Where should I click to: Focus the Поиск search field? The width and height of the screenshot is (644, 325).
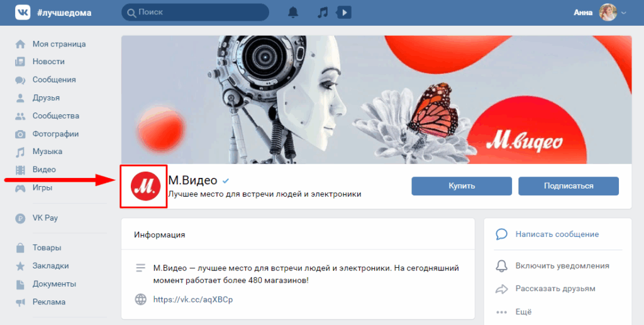click(196, 13)
